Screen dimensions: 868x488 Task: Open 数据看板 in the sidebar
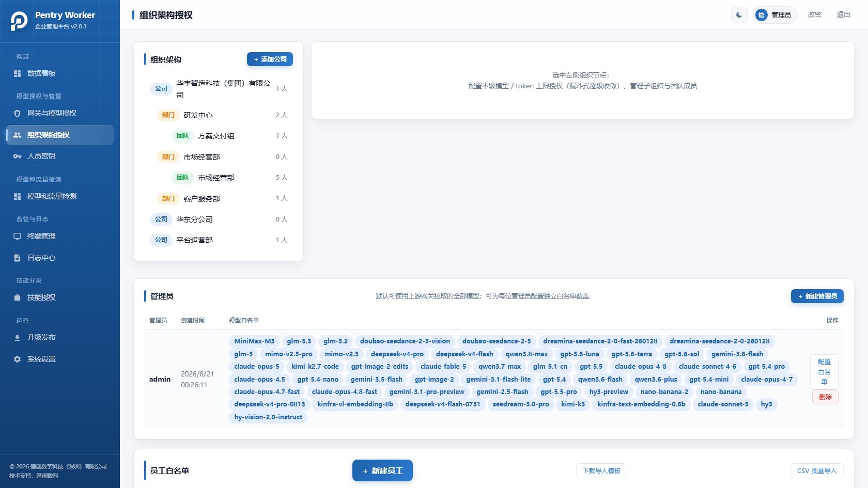[x=60, y=73]
